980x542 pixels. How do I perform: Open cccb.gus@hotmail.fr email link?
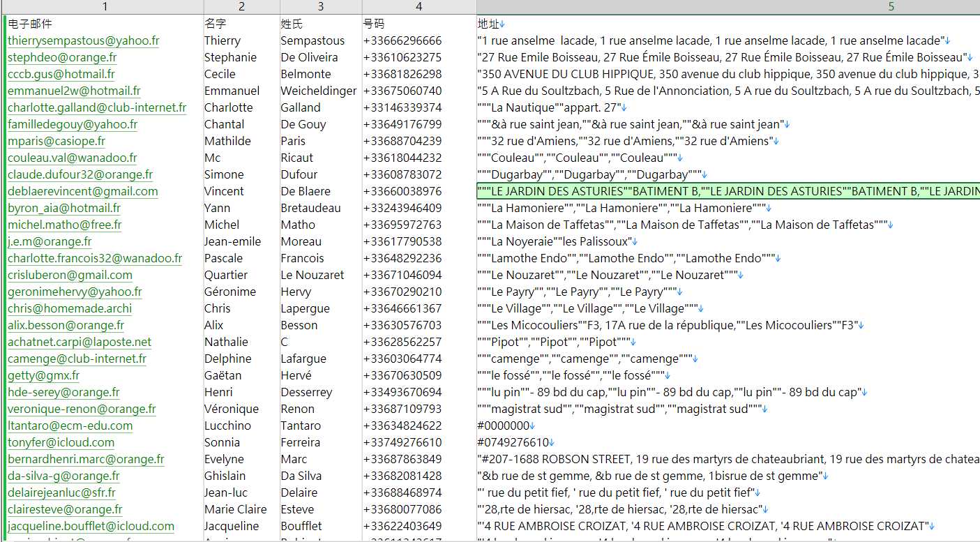coord(61,74)
